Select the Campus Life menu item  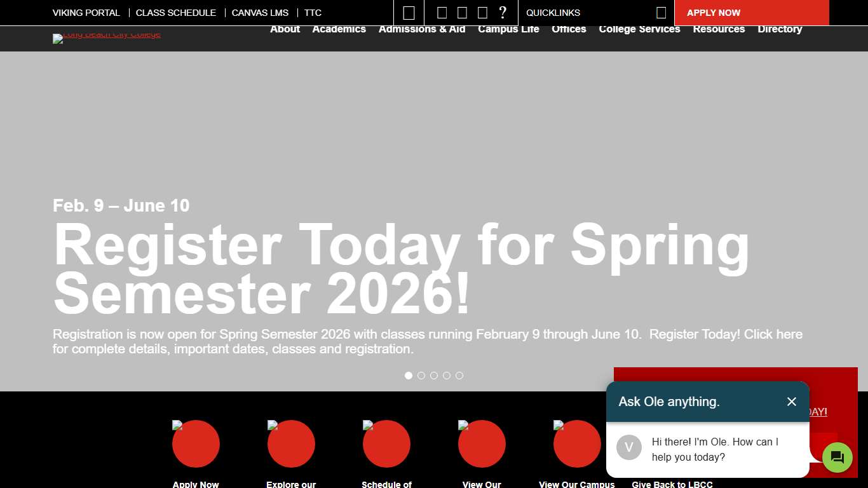508,29
